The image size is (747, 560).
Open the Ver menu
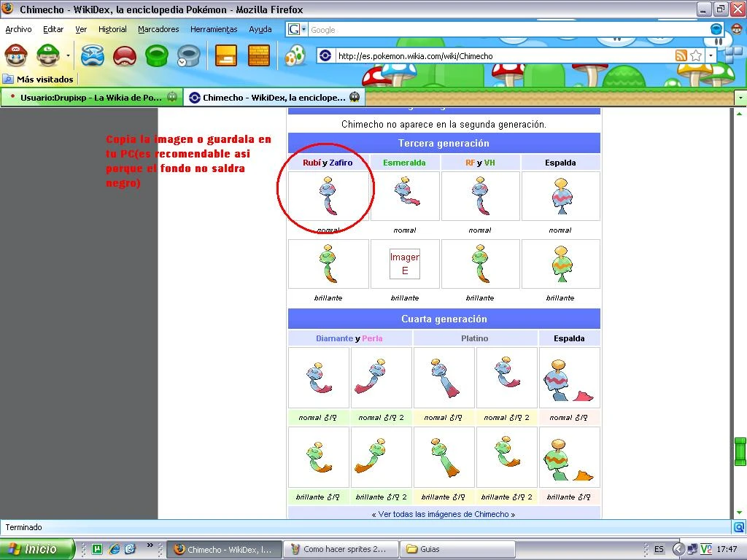[81, 29]
